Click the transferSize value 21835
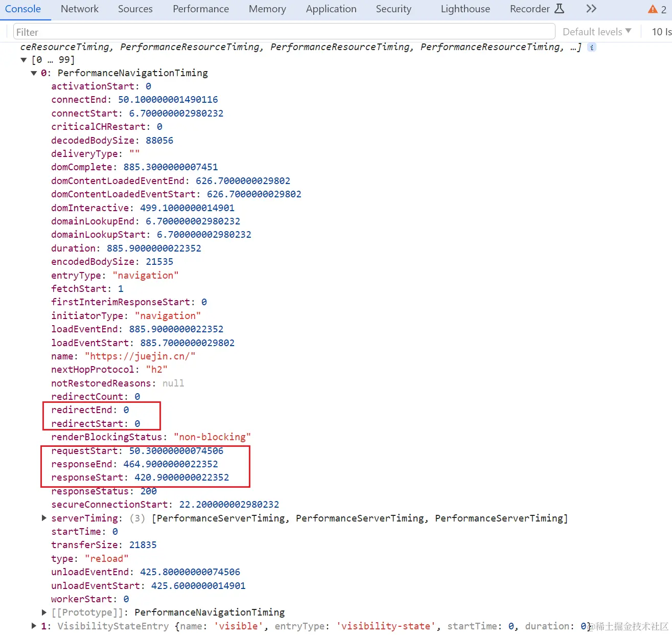Screen dimensions: 672x635 point(143,545)
